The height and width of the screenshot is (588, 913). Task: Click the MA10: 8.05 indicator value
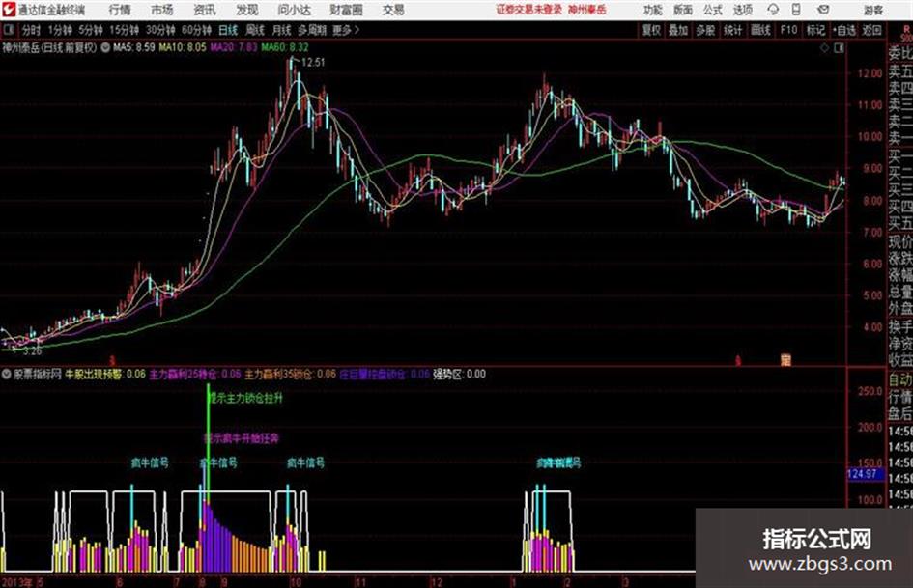click(183, 47)
